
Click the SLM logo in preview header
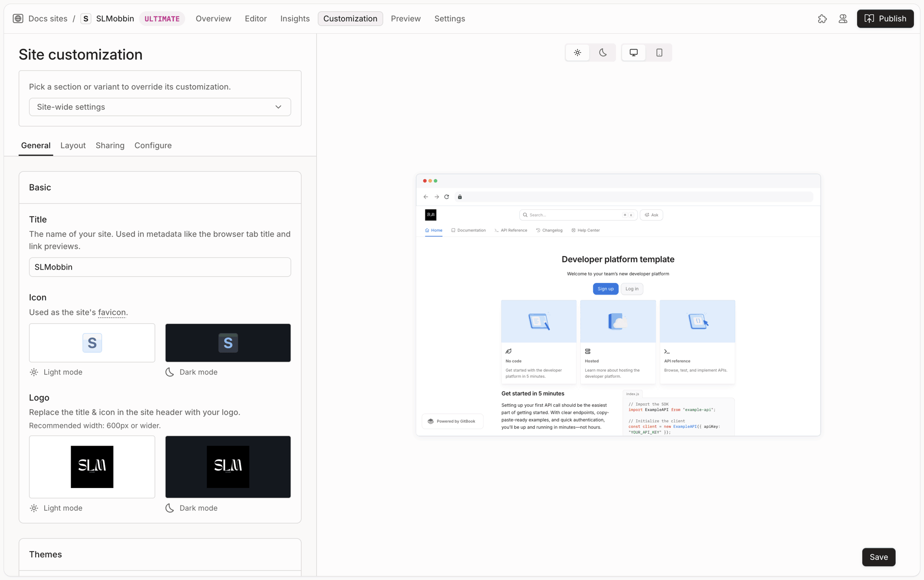pos(431,215)
